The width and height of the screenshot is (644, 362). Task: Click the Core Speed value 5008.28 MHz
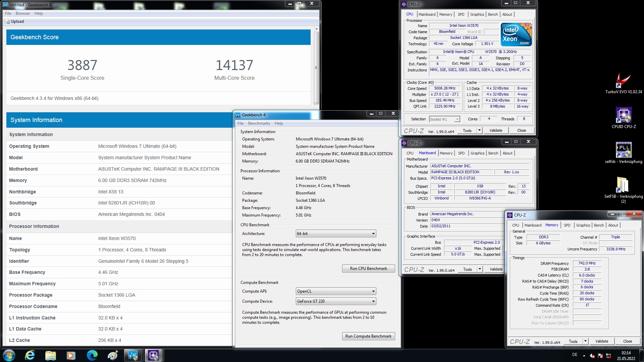pyautogui.click(x=445, y=88)
